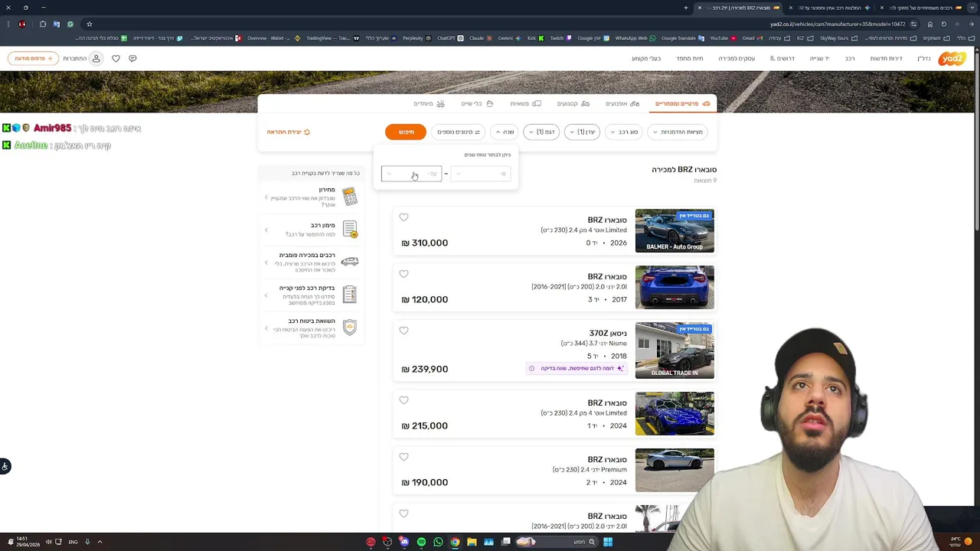Select the מיוחדים special vehicles tab
The height and width of the screenshot is (551, 980).
(x=429, y=103)
